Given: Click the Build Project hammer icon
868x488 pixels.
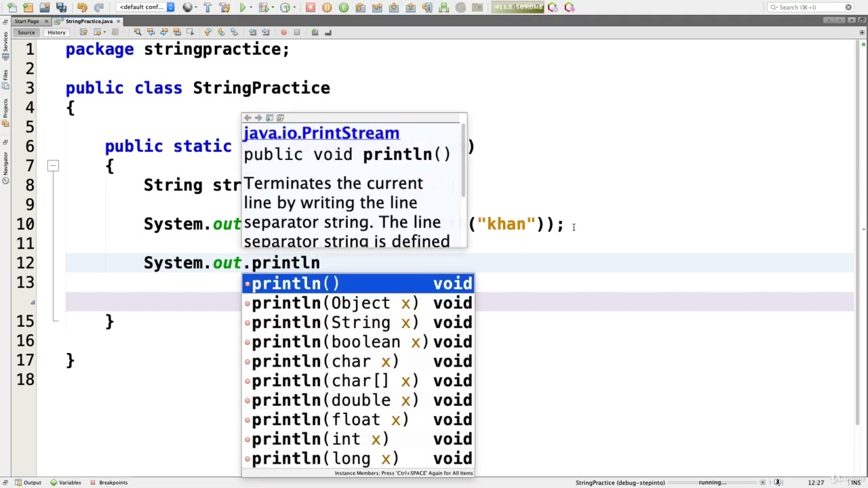Looking at the screenshot, I should coord(208,7).
